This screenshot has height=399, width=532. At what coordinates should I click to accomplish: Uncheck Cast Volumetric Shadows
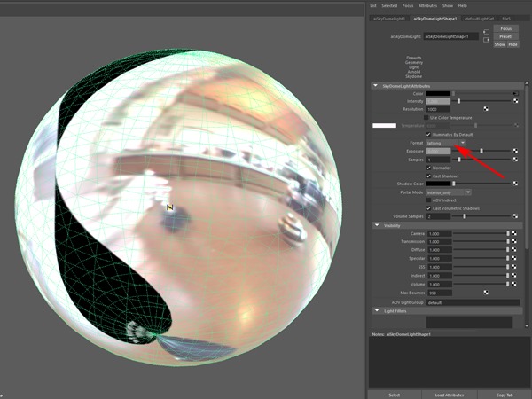428,208
